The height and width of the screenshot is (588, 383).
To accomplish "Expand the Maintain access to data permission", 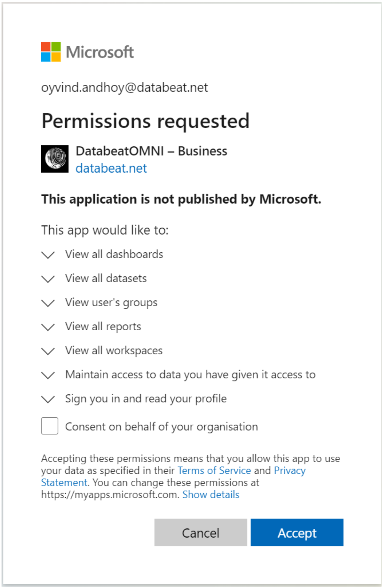I will coord(48,375).
